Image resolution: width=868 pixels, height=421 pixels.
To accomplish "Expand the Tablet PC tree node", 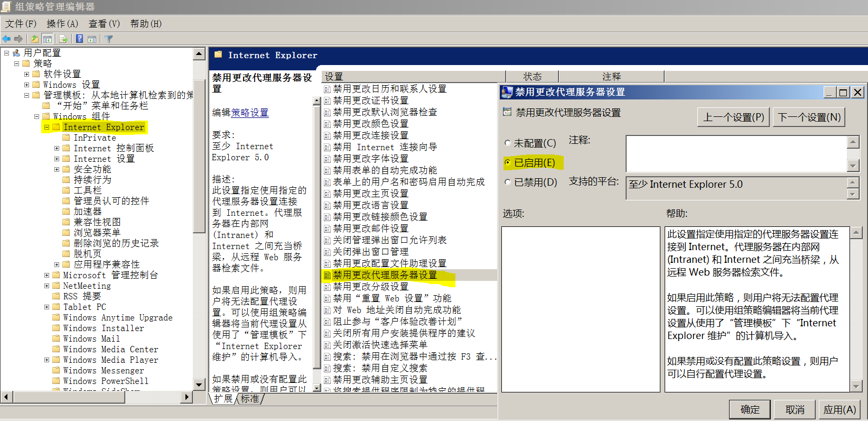I will point(46,307).
